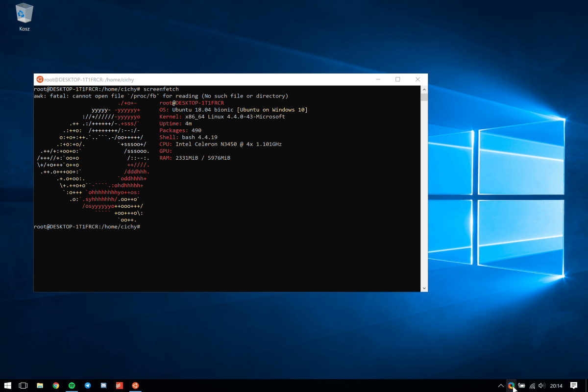Click the red root@DESKTOP-1T1FRCR header text
Image resolution: width=588 pixels, height=392 pixels.
coord(192,103)
